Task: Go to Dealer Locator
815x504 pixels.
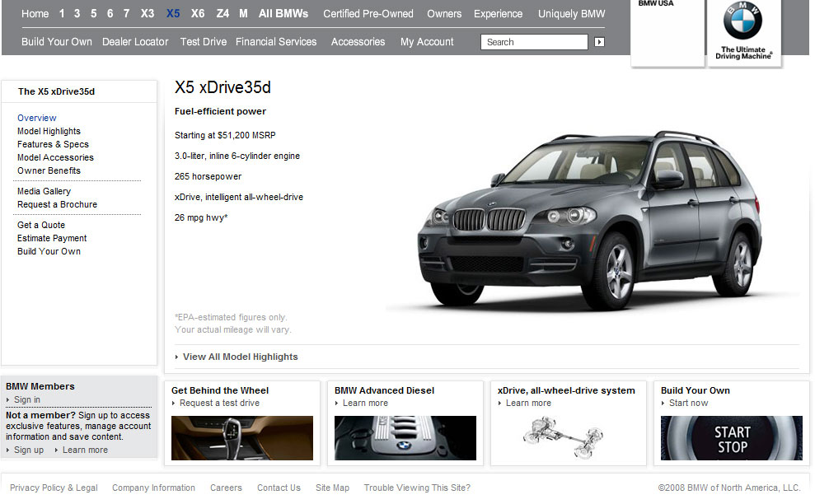Action: pyautogui.click(x=135, y=42)
